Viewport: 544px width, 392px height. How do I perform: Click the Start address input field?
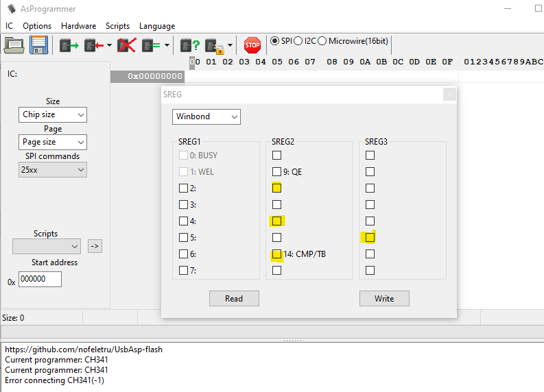tap(40, 279)
